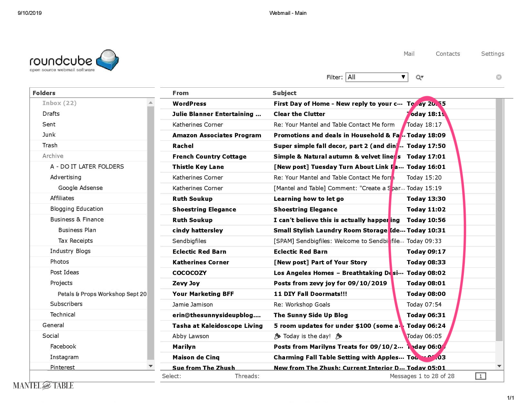
Task: Open Tasha at Kaleidoscope Living email
Action: [x=328, y=326]
